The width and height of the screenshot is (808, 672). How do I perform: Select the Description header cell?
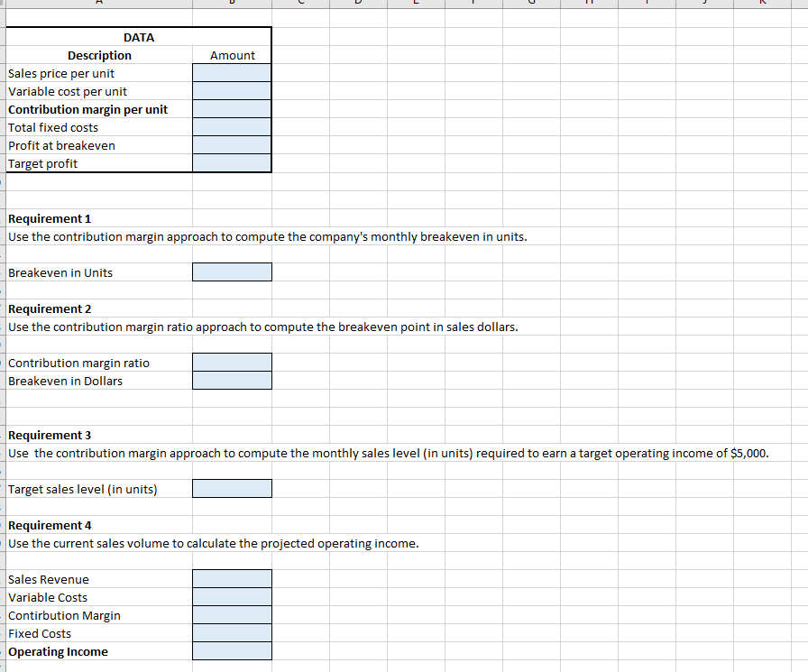click(x=99, y=55)
